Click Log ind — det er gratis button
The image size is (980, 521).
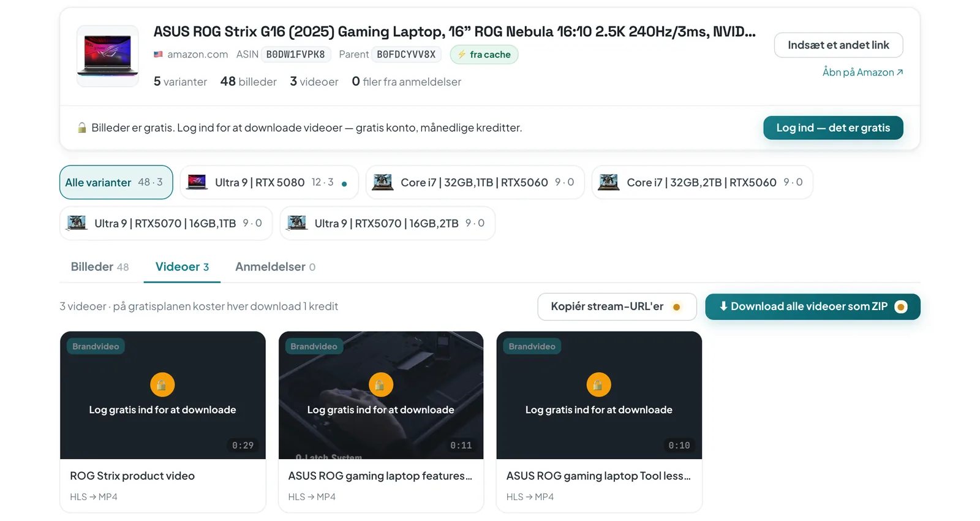coord(833,127)
